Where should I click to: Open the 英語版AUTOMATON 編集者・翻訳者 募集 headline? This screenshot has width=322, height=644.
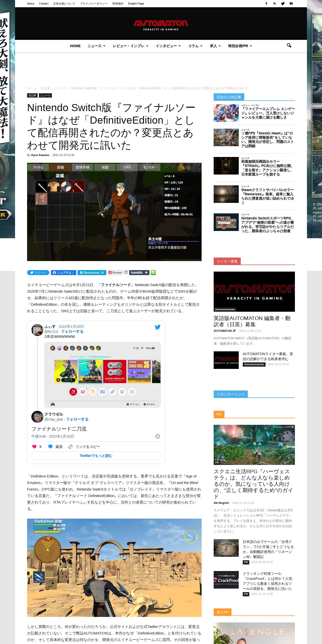(x=252, y=321)
